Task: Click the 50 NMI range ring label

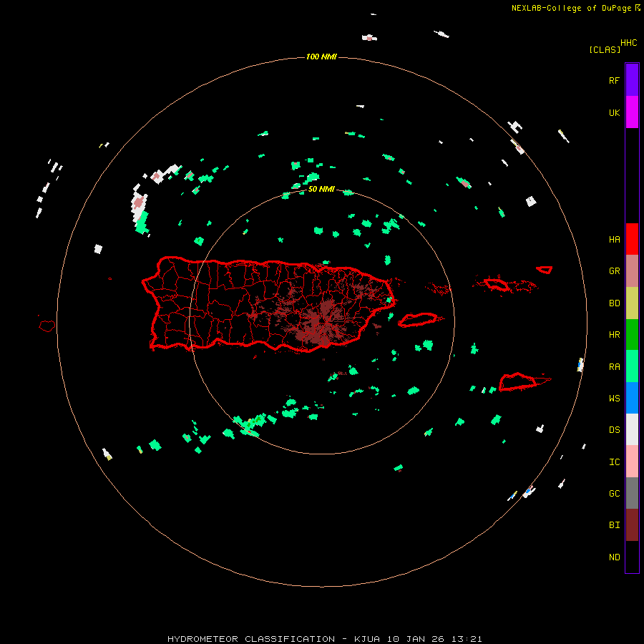Action: click(321, 189)
